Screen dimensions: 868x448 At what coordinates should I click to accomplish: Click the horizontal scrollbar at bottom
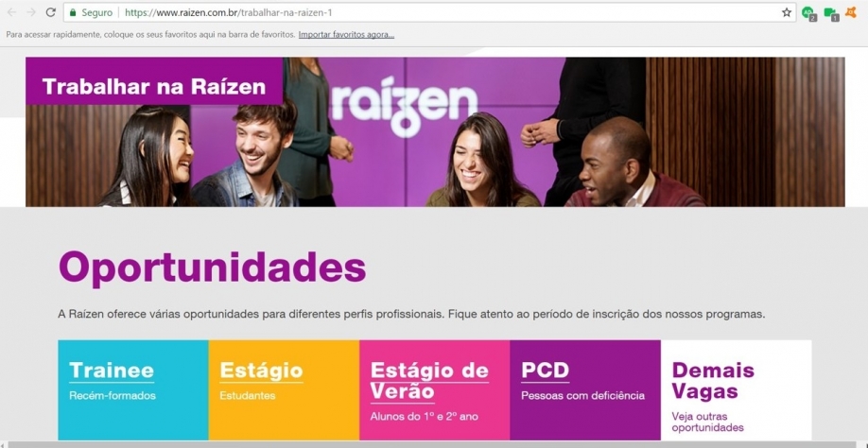(x=434, y=444)
